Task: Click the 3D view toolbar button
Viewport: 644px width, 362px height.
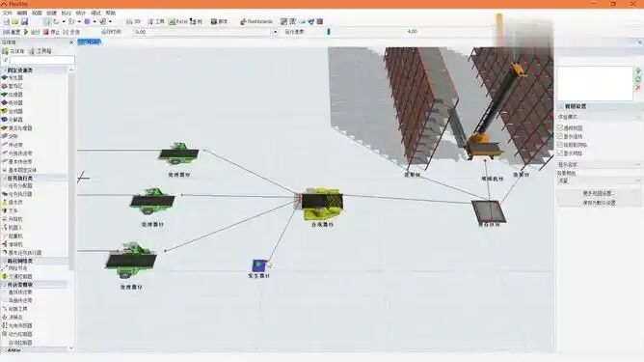Action: pos(133,21)
